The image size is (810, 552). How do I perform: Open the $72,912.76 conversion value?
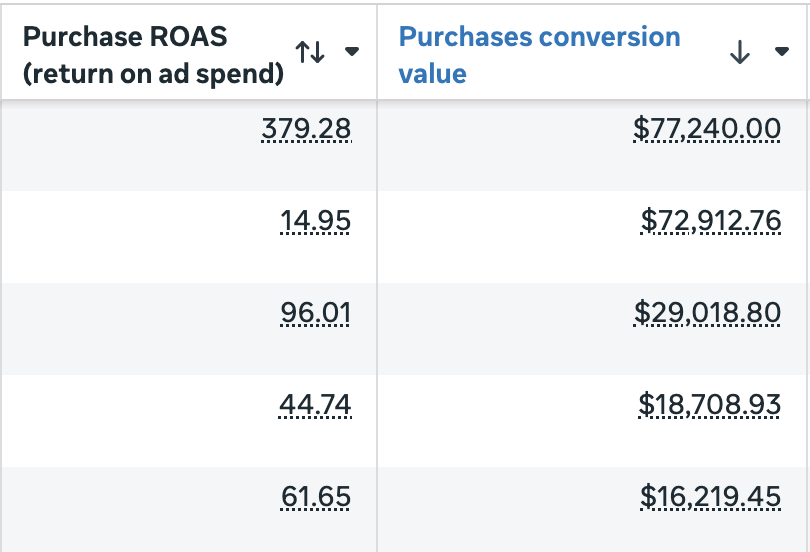tap(710, 221)
